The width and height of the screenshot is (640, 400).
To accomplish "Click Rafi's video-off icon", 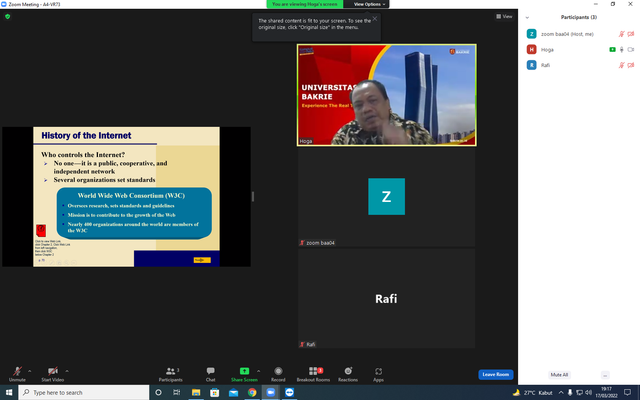I will pos(631,65).
